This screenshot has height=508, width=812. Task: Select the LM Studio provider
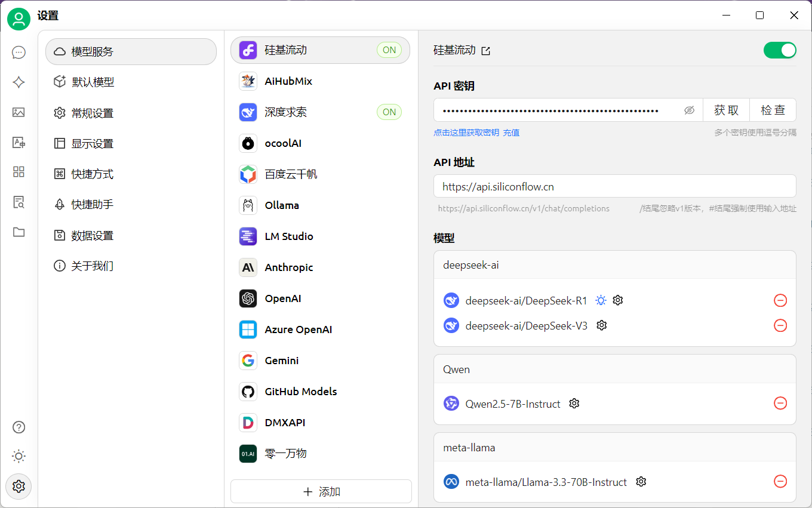click(x=321, y=236)
